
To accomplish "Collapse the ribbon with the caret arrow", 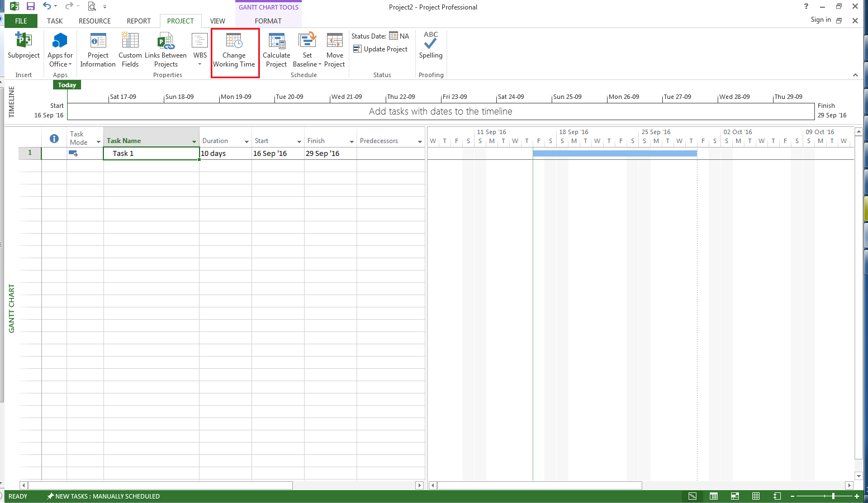I will click(855, 75).
